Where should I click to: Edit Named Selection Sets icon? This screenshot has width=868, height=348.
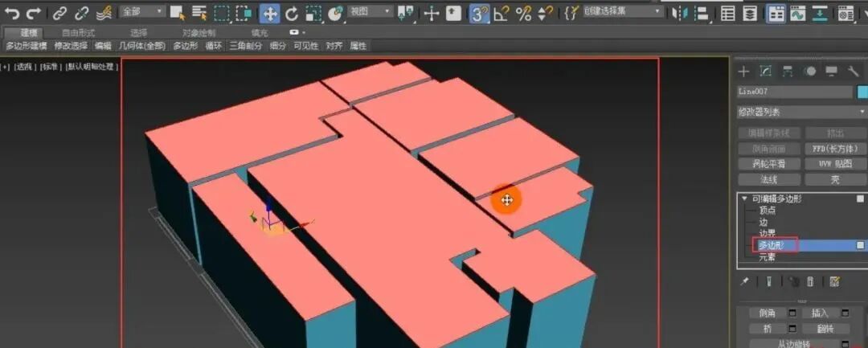571,14
